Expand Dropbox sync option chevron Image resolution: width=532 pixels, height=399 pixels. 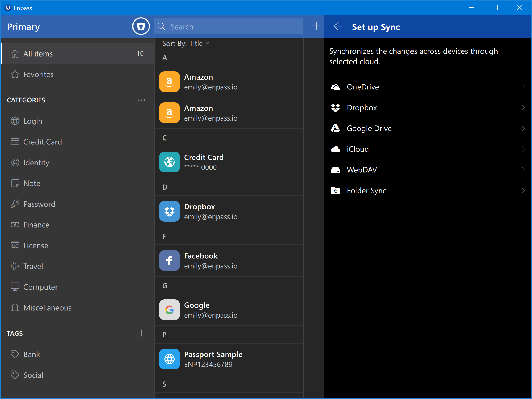[x=523, y=108]
